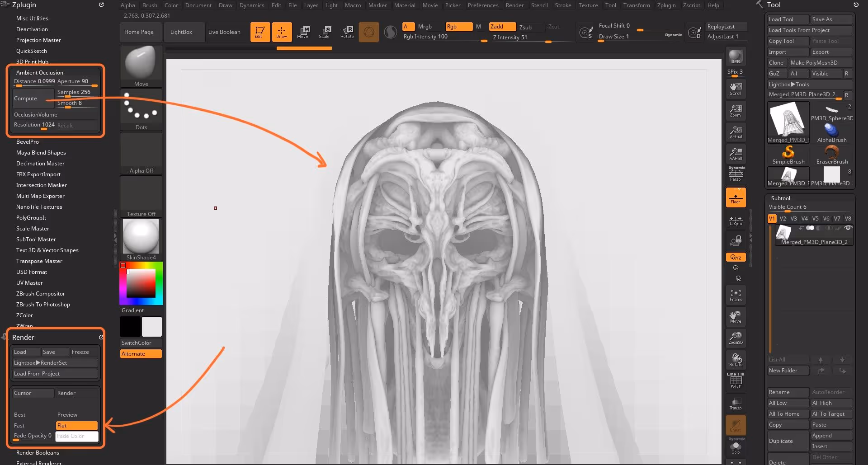Toggle the Alternate button

[x=141, y=354]
